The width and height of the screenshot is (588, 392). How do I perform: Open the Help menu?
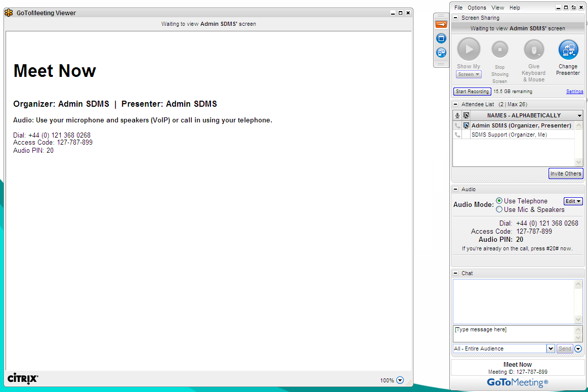[x=515, y=8]
